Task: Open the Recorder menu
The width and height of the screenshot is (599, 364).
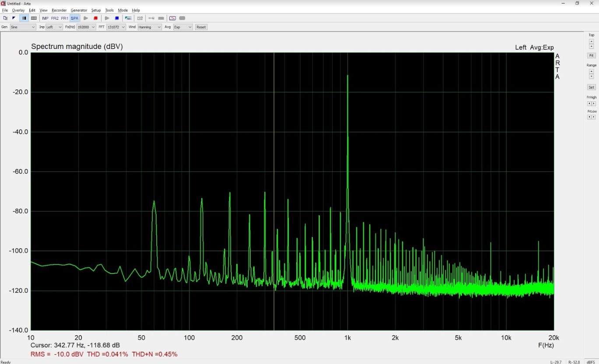Action: point(59,10)
